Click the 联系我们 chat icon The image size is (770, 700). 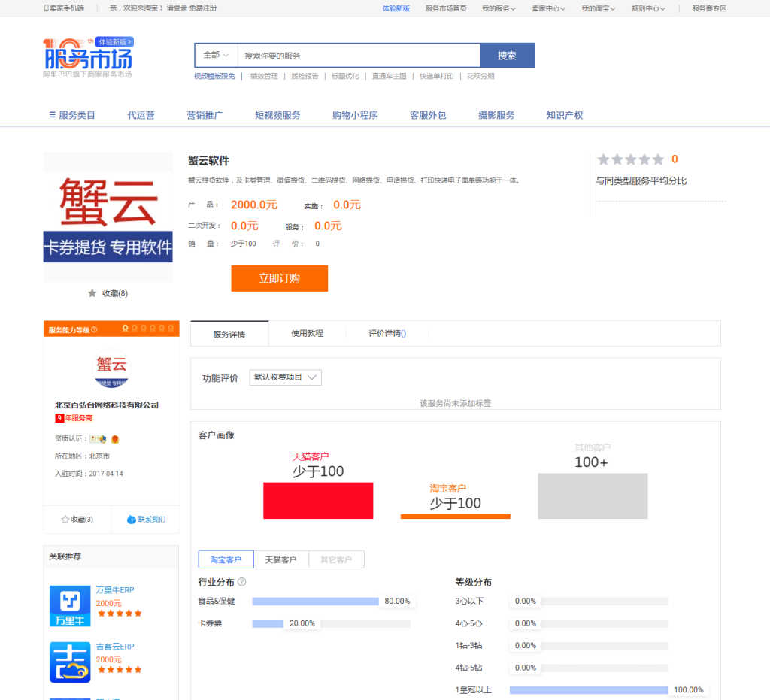(131, 520)
